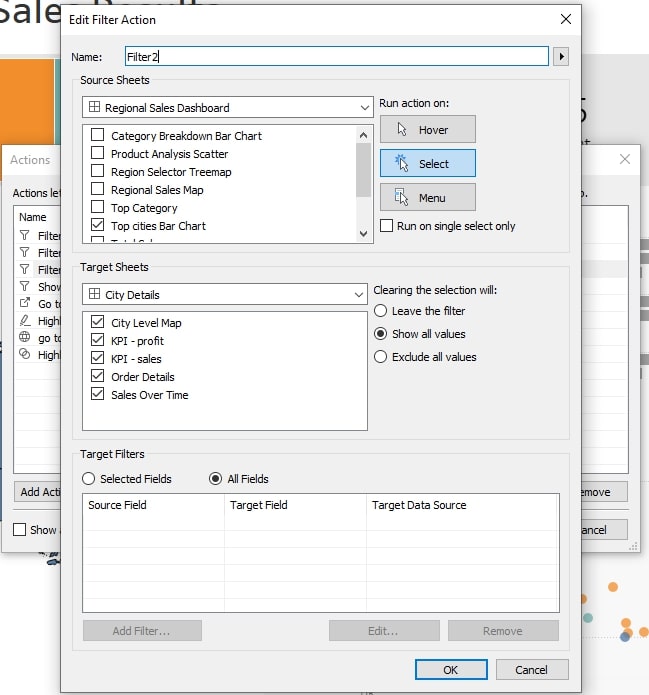
Task: Click the Show action filter icon in Actions list
Action: pos(25,286)
